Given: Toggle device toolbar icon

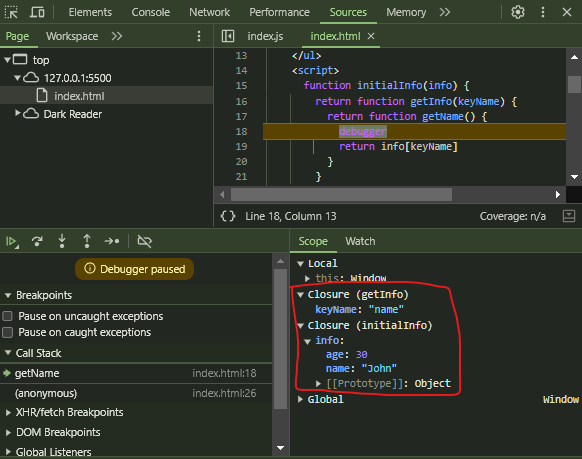Looking at the screenshot, I should pyautogui.click(x=37, y=12).
